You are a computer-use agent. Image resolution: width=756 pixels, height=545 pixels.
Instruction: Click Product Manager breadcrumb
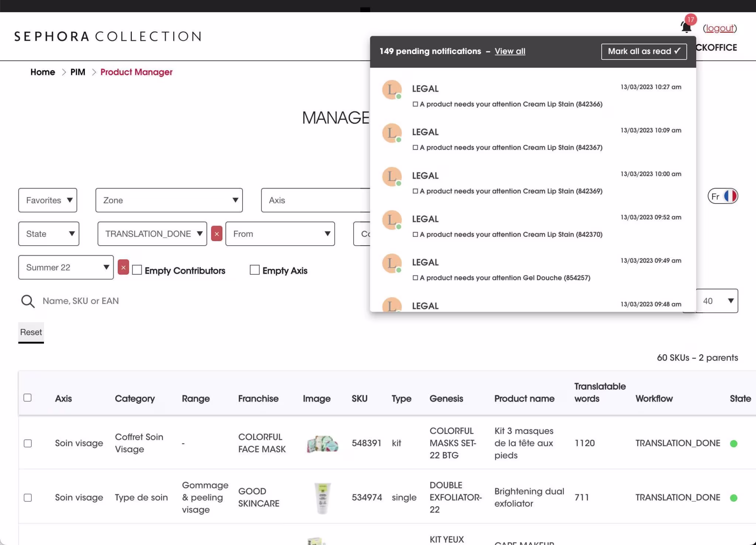[x=136, y=72]
